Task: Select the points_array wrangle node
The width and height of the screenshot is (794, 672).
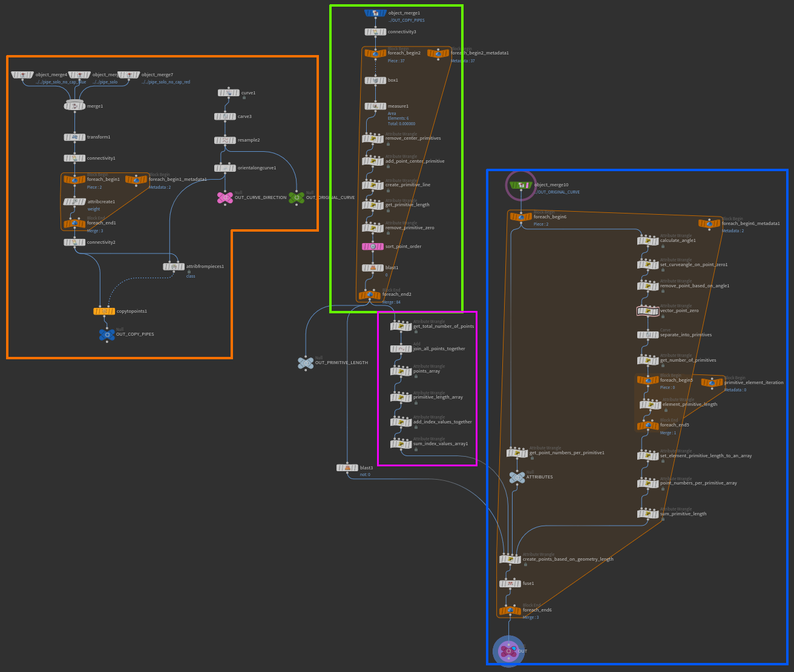Action: pyautogui.click(x=401, y=371)
